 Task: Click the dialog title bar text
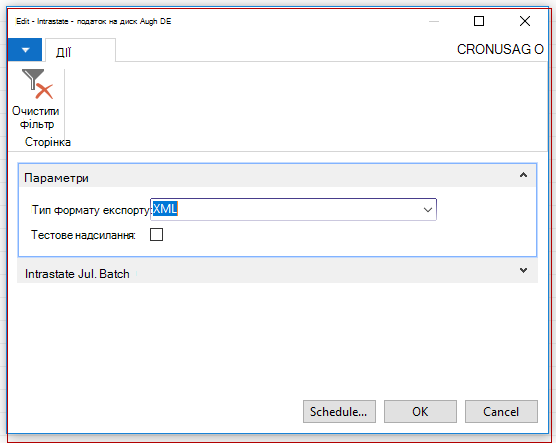(94, 21)
